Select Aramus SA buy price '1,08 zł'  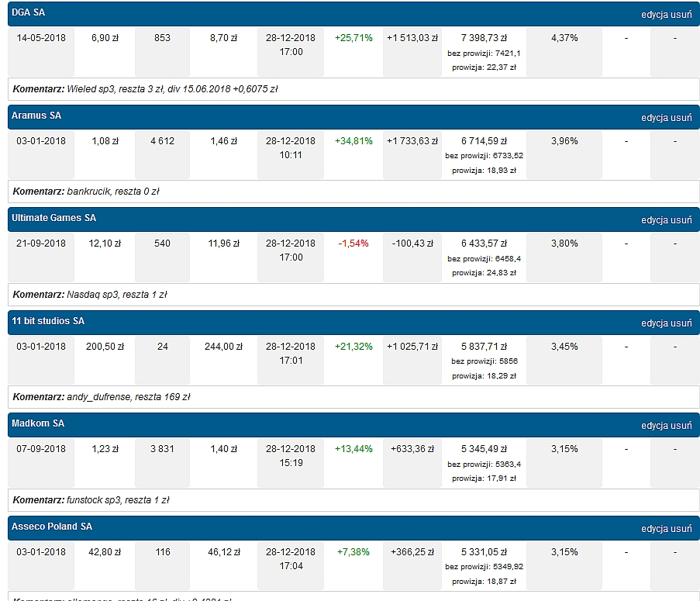click(x=105, y=141)
